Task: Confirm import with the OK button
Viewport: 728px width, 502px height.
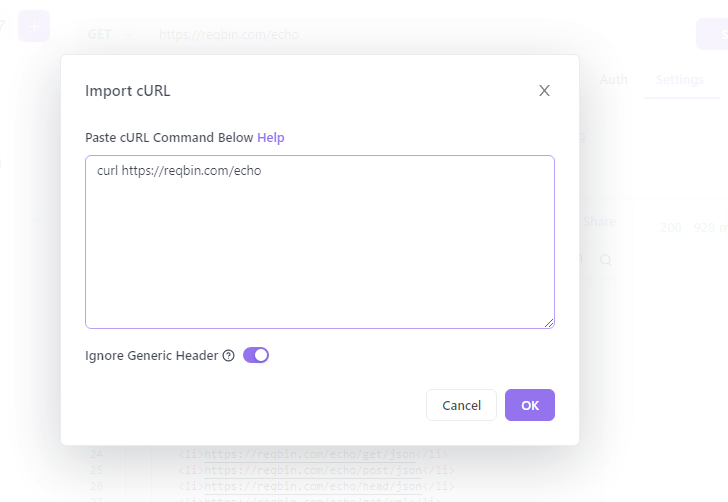Action: point(530,405)
